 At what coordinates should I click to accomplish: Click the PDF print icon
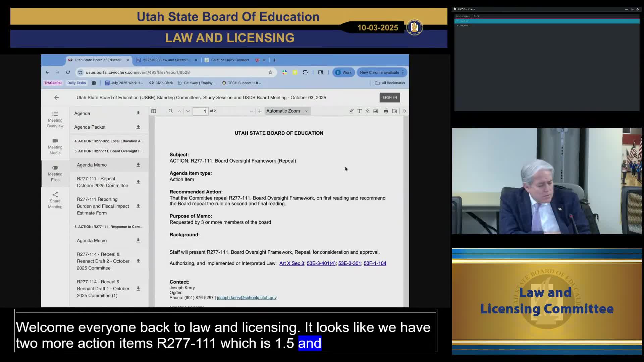click(x=386, y=111)
